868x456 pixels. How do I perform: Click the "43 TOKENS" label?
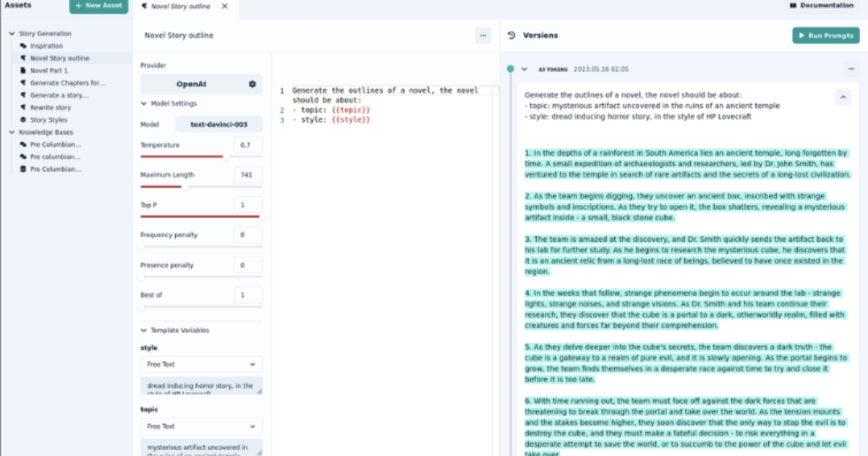[551, 69]
